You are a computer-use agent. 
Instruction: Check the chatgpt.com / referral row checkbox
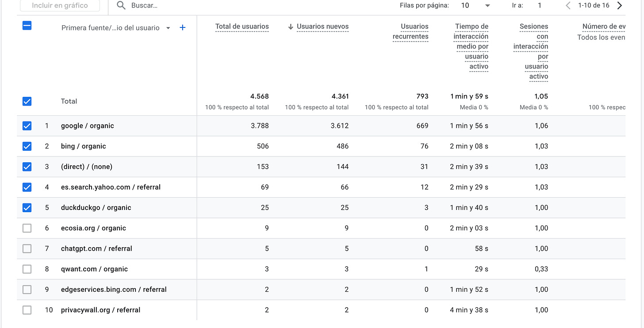click(27, 248)
